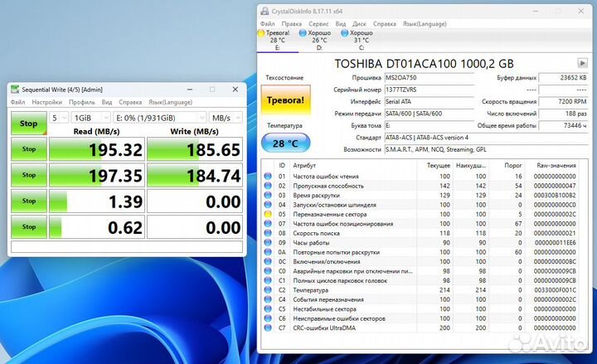Click the next disk arrow button

point(582,63)
